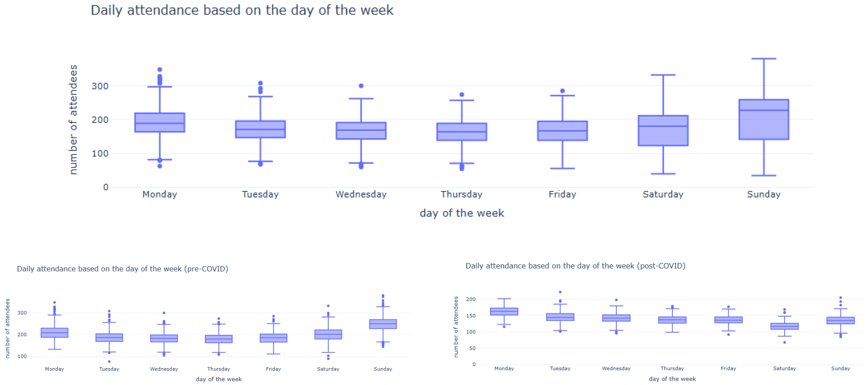Click the Sunday box in the top chart
This screenshot has height=385, width=868.
coord(764,120)
